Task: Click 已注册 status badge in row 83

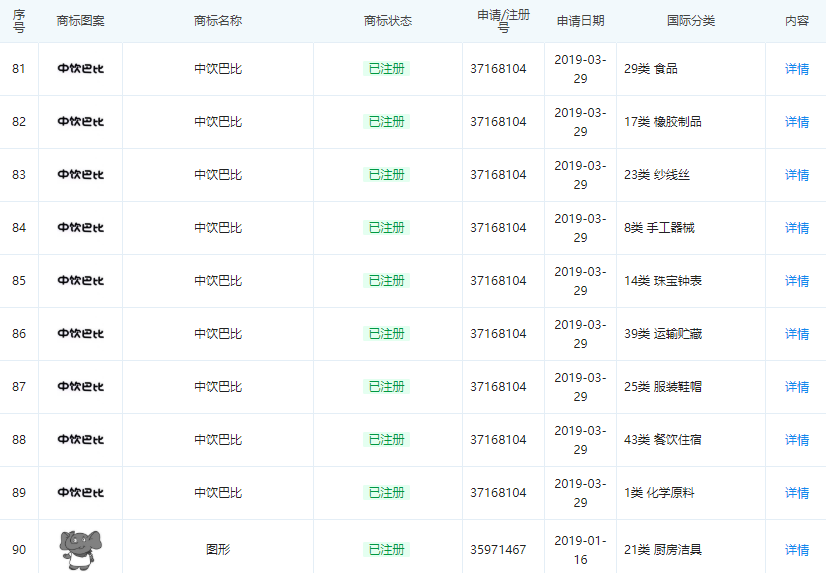Action: pyautogui.click(x=387, y=175)
